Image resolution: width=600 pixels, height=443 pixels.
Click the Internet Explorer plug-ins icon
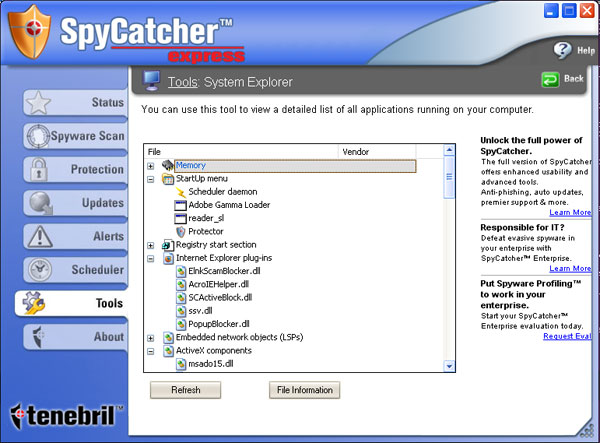coord(168,258)
